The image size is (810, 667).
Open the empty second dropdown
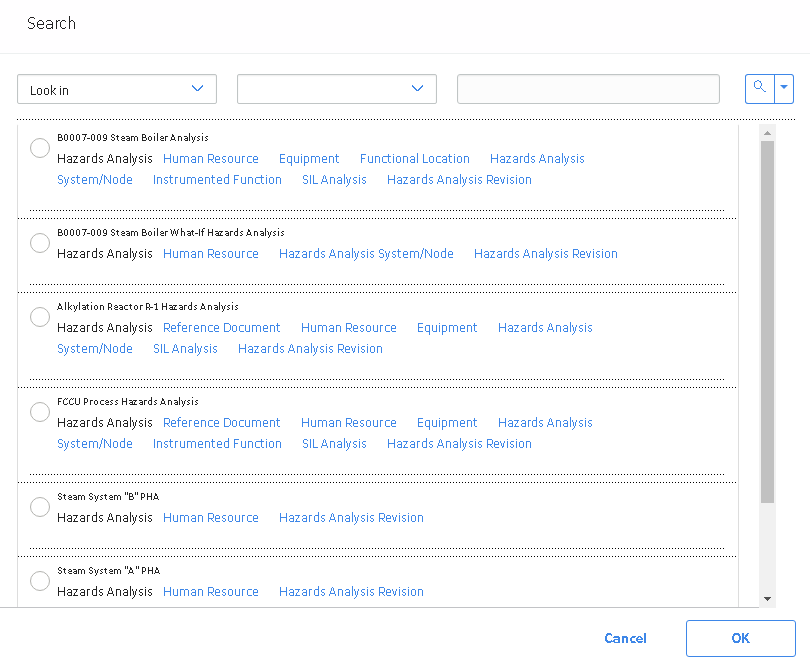point(337,89)
